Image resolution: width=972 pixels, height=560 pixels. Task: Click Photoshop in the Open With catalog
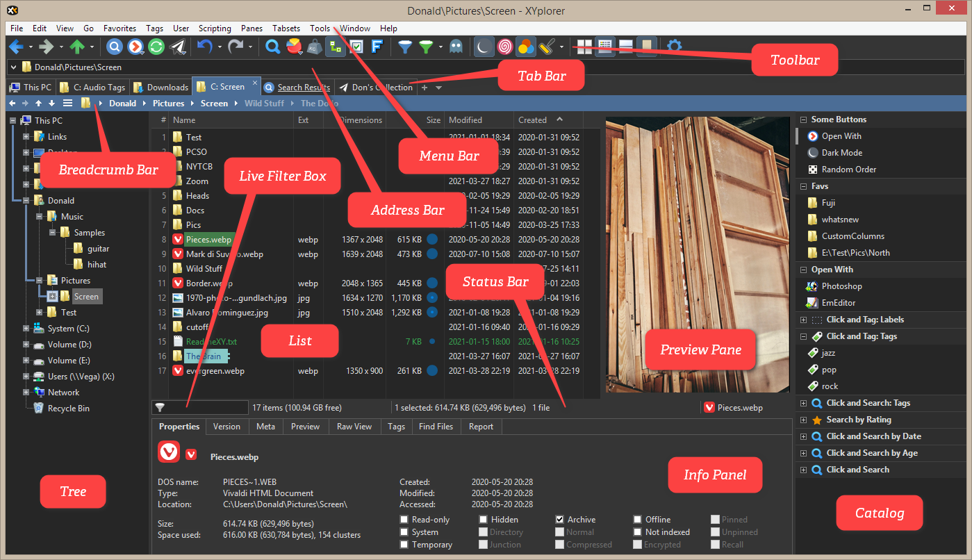[841, 286]
